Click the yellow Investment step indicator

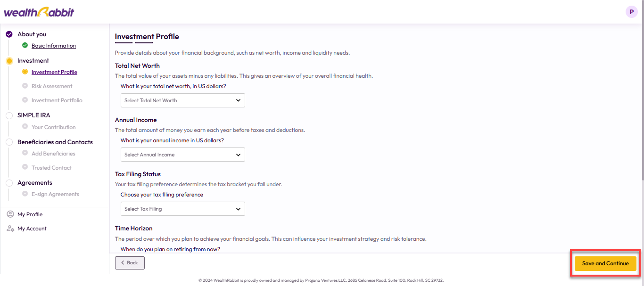click(x=9, y=61)
